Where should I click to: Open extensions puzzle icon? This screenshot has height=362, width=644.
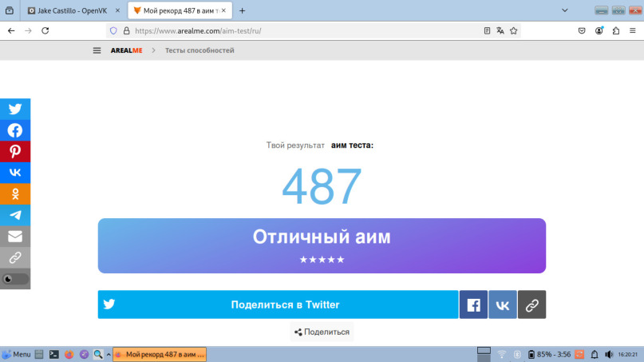(615, 31)
